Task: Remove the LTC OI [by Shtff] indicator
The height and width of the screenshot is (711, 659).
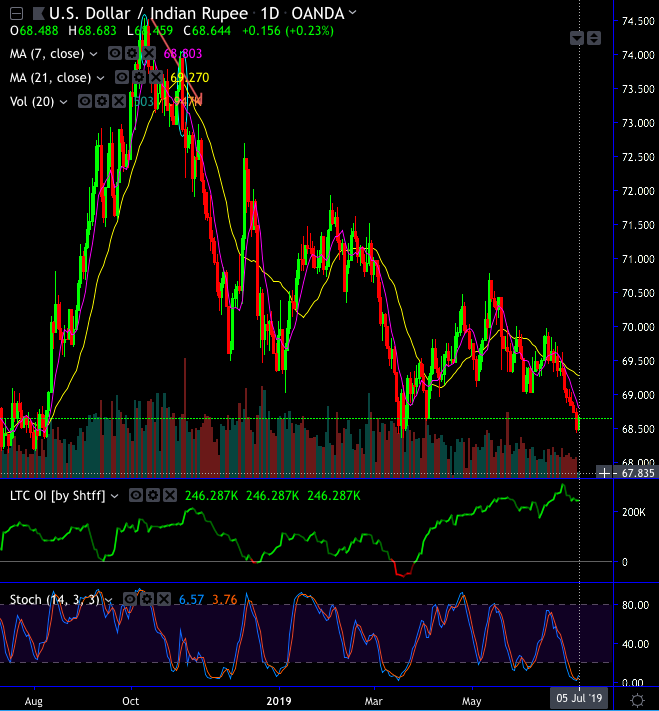Action: [170, 495]
